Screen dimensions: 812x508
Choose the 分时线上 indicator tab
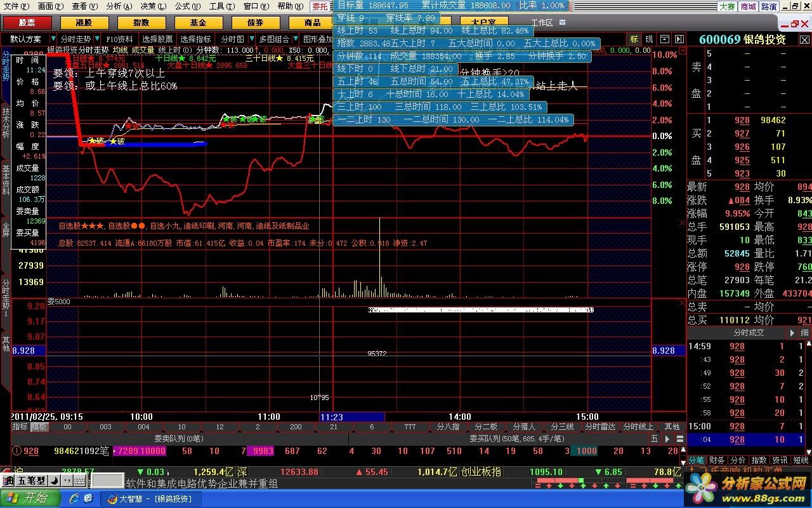click(x=638, y=427)
